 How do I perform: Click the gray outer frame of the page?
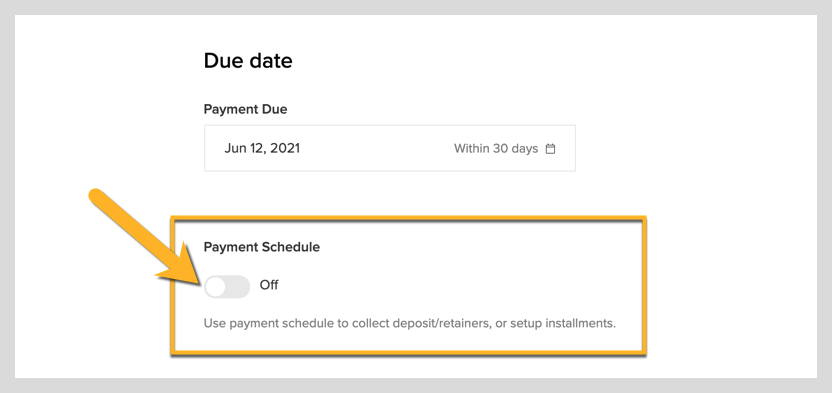coord(416,7)
